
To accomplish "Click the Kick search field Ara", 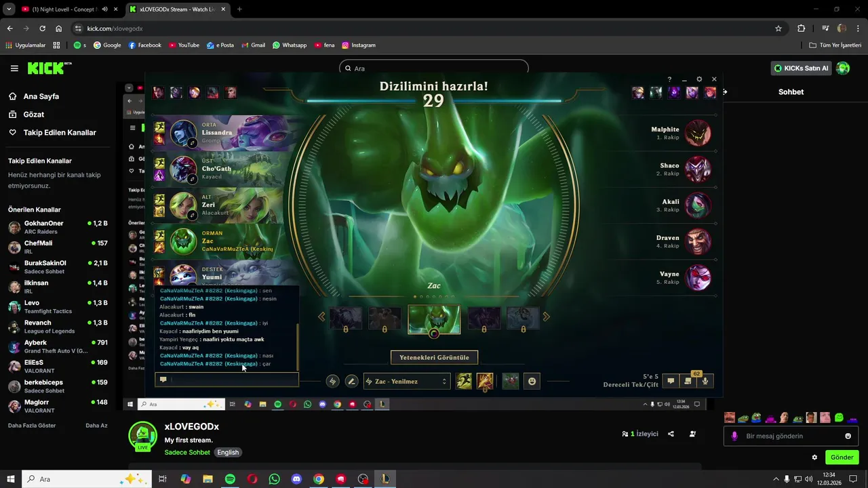I will pyautogui.click(x=433, y=68).
